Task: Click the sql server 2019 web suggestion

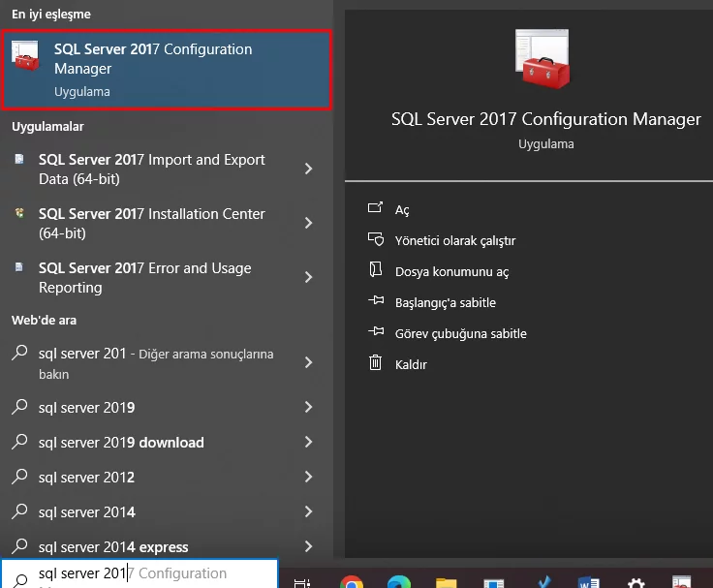Action: pyautogui.click(x=87, y=408)
